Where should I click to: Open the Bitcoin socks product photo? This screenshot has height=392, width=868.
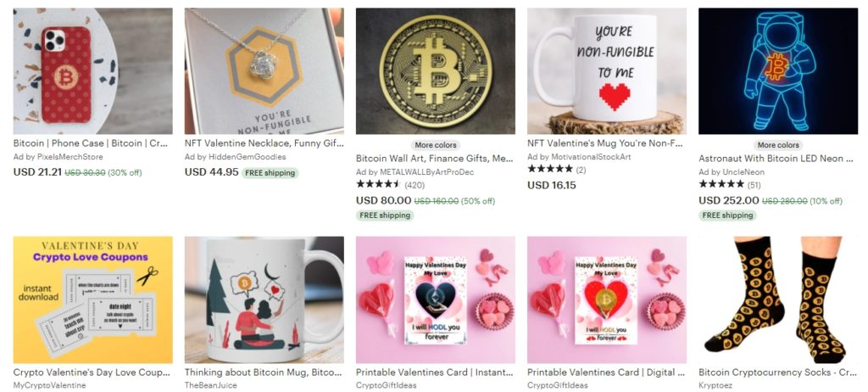point(778,300)
